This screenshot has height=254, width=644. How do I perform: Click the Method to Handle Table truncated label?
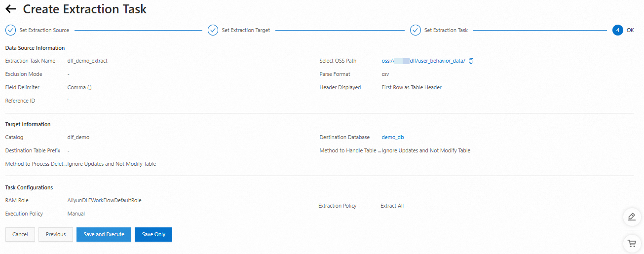[350, 150]
